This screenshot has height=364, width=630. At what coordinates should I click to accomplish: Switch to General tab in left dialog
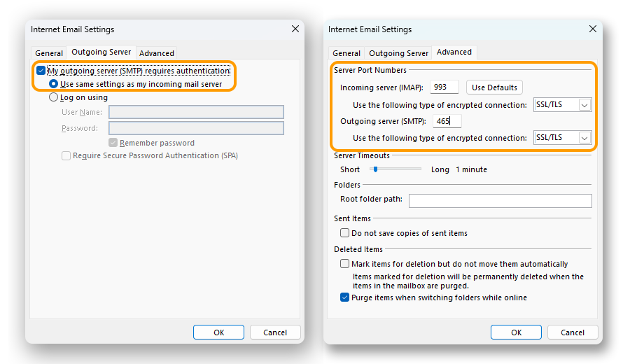tap(49, 53)
